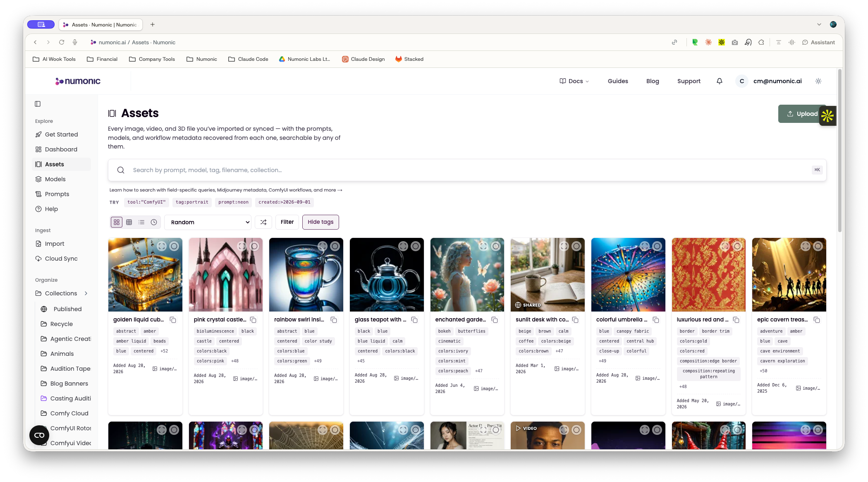Click Hide tags button
The image size is (868, 482).
pos(320,222)
